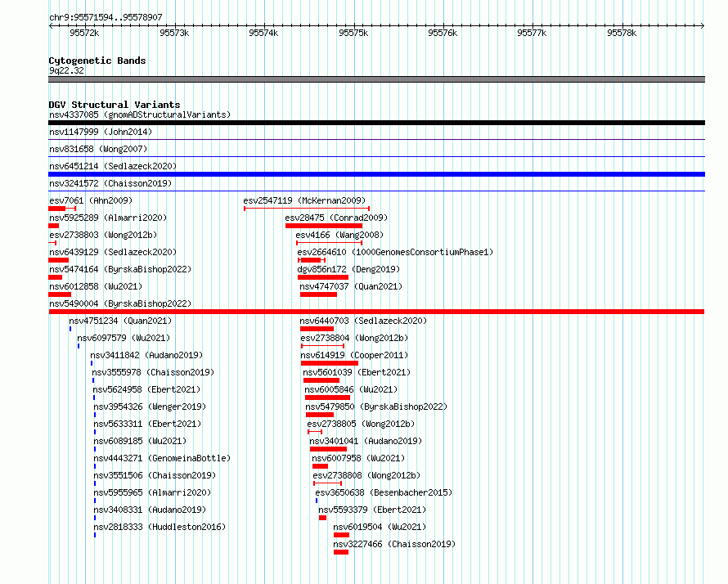The image size is (728, 584).
Task: Click nsv3401041 (Audano2019) label
Action: tap(366, 441)
